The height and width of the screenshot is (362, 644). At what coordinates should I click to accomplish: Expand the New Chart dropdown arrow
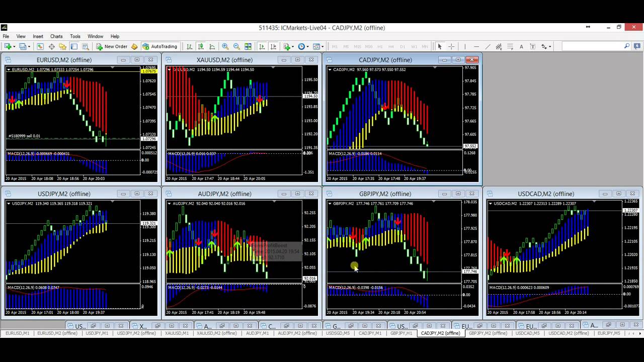pos(14,47)
